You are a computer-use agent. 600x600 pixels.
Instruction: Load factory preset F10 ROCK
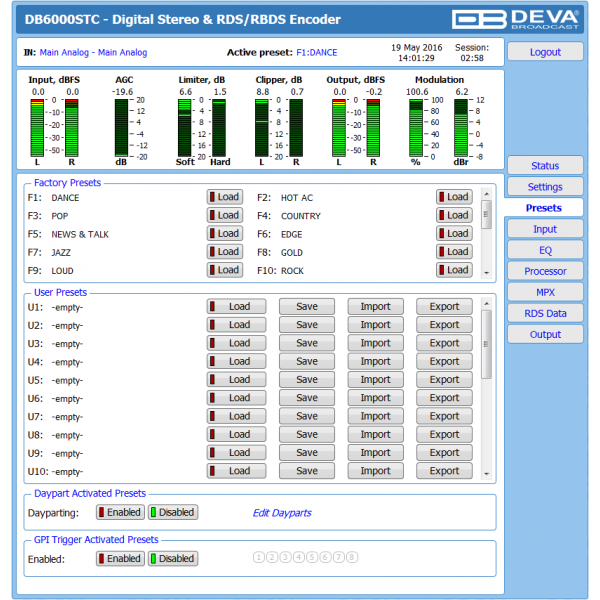coord(454,270)
